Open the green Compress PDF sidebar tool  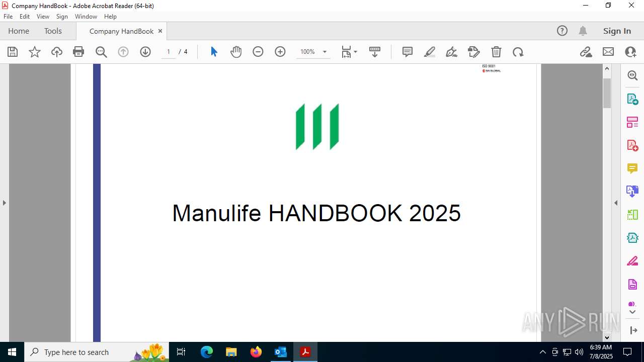point(632,215)
